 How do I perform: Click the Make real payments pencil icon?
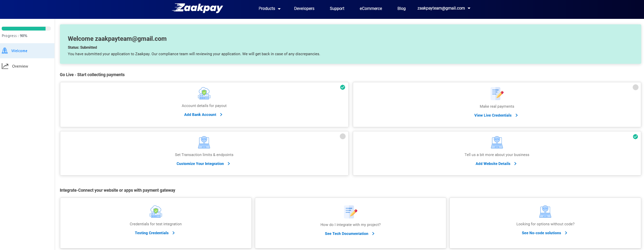pyautogui.click(x=497, y=93)
